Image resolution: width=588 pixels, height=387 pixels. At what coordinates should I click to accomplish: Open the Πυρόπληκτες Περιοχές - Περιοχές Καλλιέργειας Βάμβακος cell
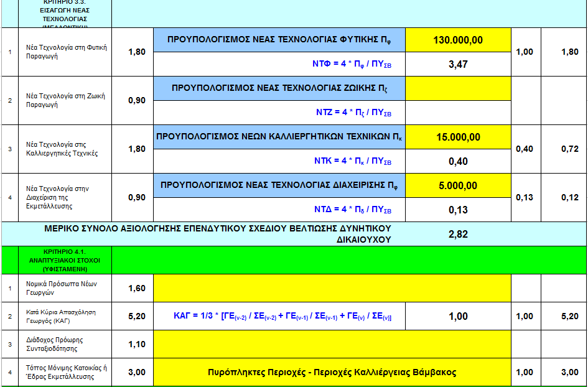[x=332, y=372]
